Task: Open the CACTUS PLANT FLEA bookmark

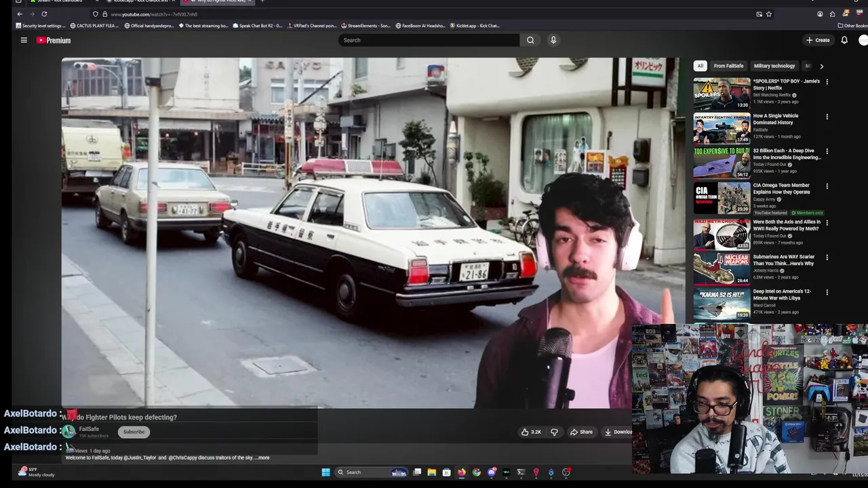Action: pos(95,26)
